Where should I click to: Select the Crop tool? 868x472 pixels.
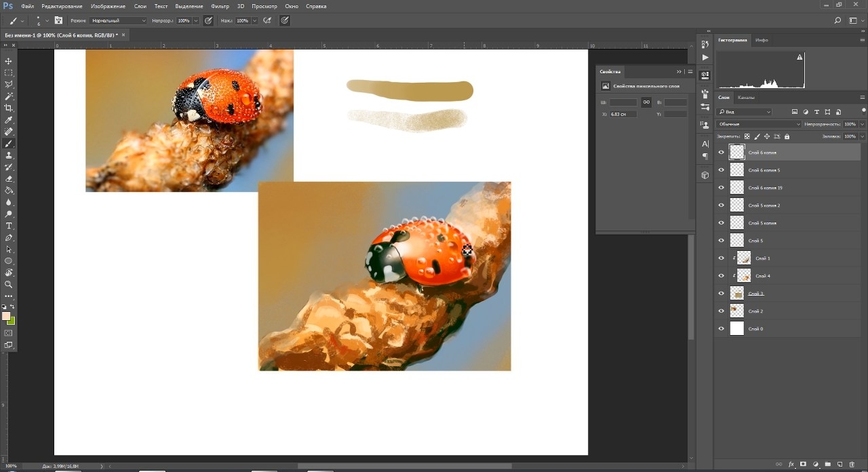click(x=9, y=108)
